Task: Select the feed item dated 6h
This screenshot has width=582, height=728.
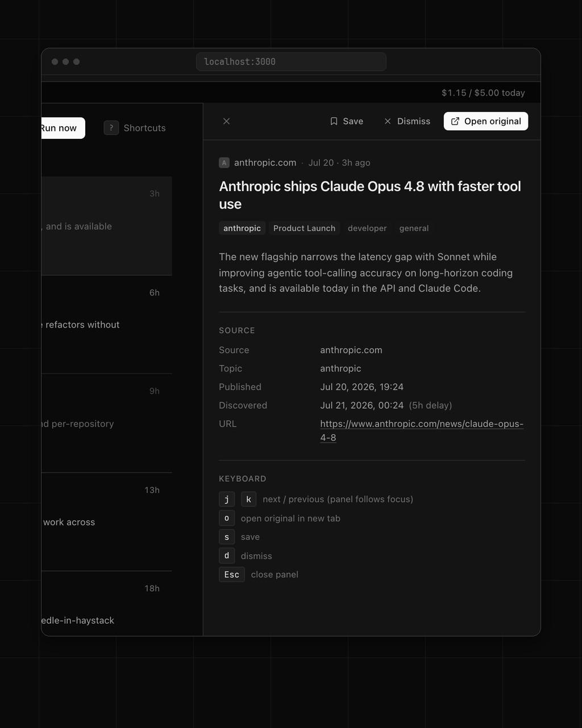Action: [x=106, y=325]
